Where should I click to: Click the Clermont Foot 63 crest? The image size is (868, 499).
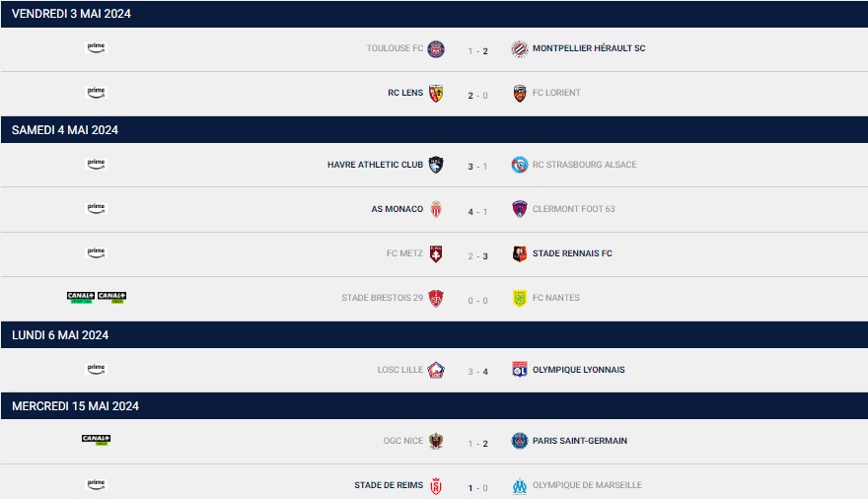pos(520,209)
